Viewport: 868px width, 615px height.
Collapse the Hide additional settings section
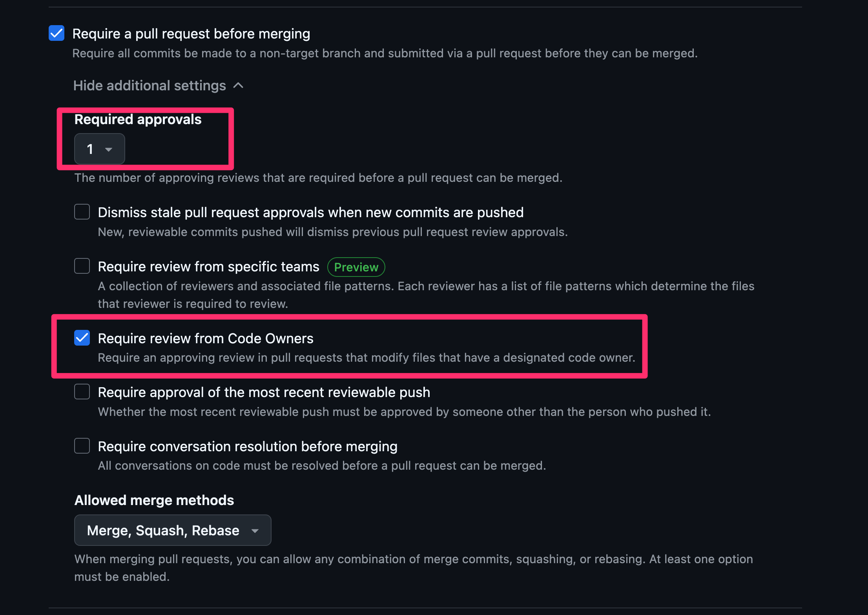(150, 85)
